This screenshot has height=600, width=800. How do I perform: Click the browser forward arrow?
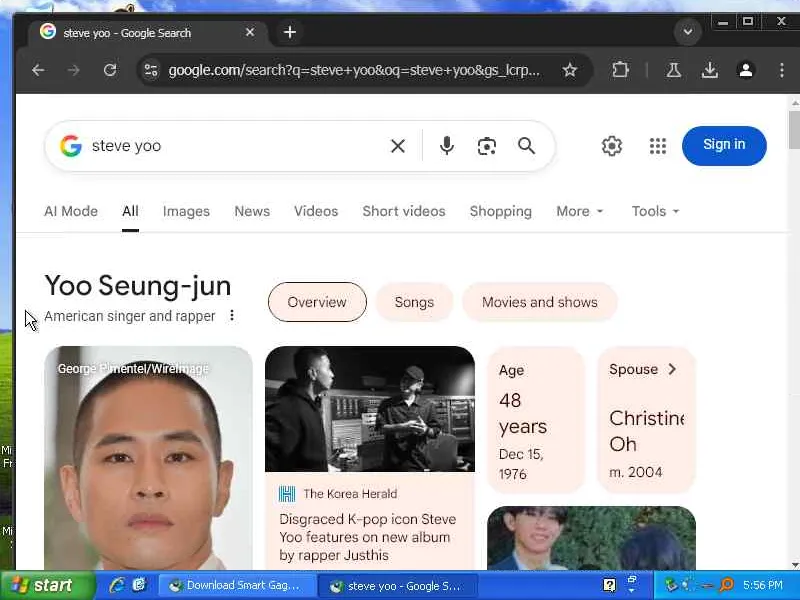73,70
